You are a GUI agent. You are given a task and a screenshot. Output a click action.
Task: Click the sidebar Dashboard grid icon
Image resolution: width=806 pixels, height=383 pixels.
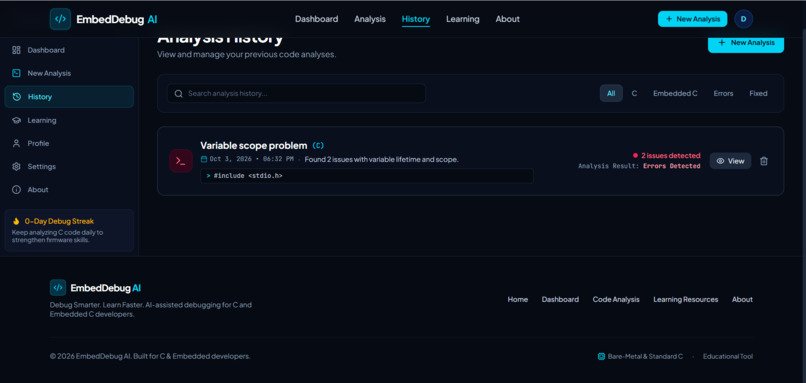click(x=16, y=50)
